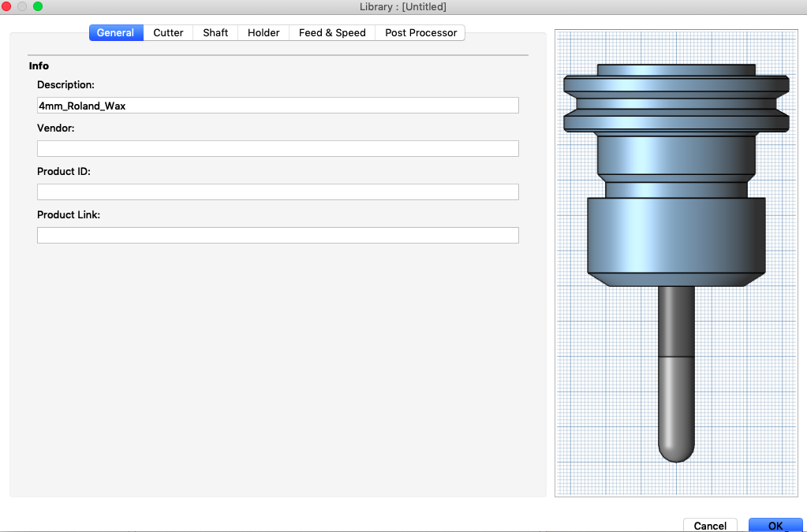The image size is (807, 532).
Task: Click the Cancel button
Action: (710, 525)
